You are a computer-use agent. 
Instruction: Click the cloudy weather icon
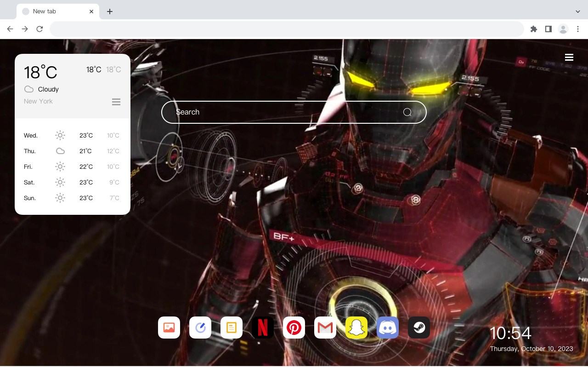[29, 89]
